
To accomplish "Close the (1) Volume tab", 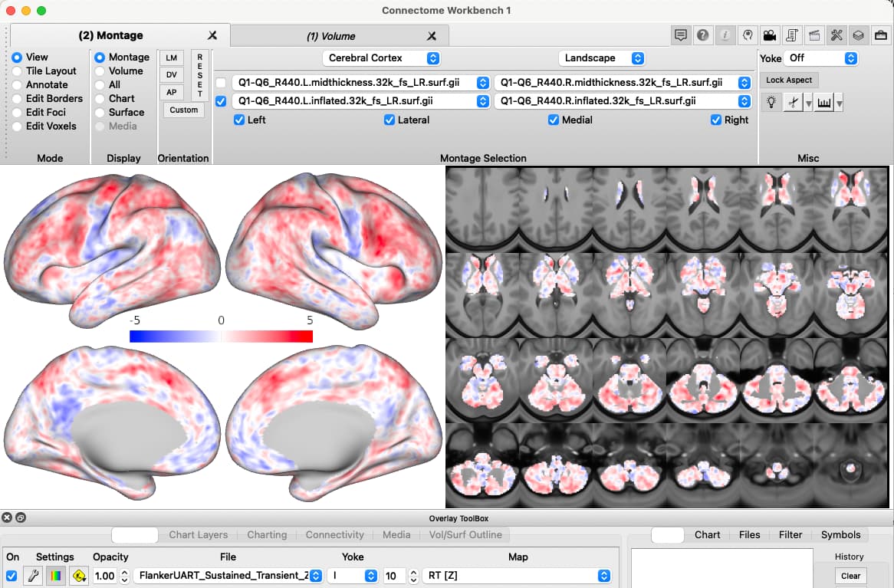I will point(432,36).
